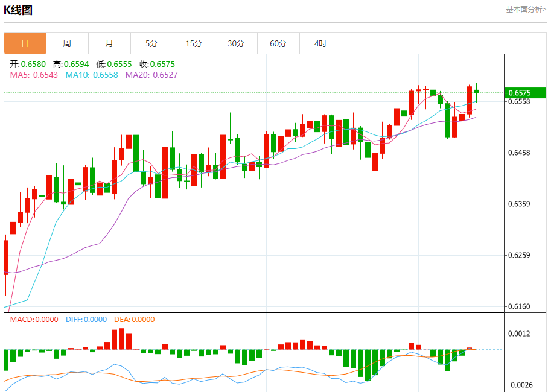
Task: Open the 基本面分析> link
Action: 526,10
